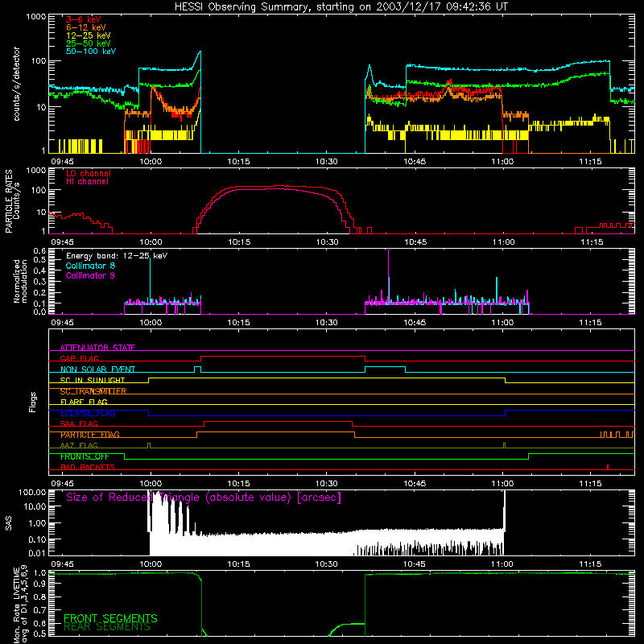Click the cyan 50-100 keV legend label
Viewport: 644px width, 644px height.
point(90,52)
